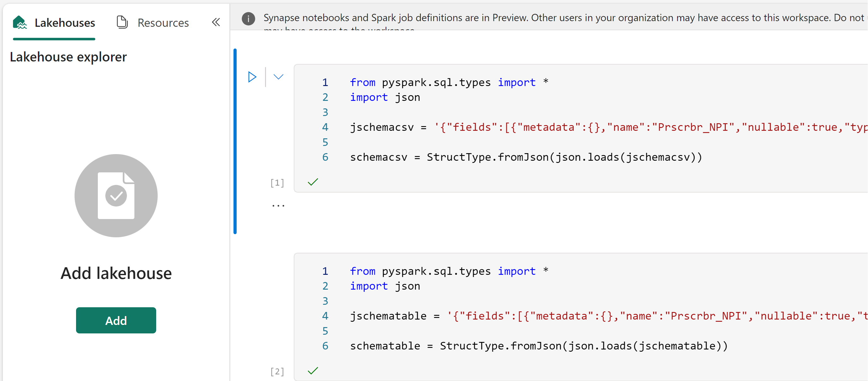Click the 'Add lakehouse' heading text

[x=116, y=273]
